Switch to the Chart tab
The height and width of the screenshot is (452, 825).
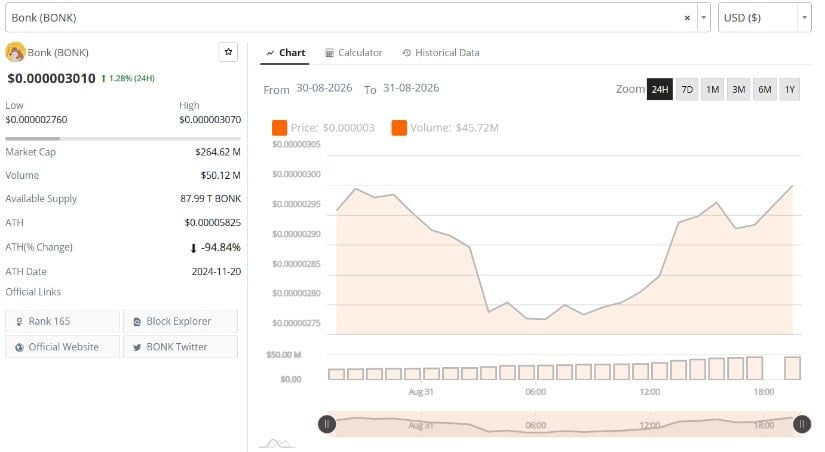(285, 53)
